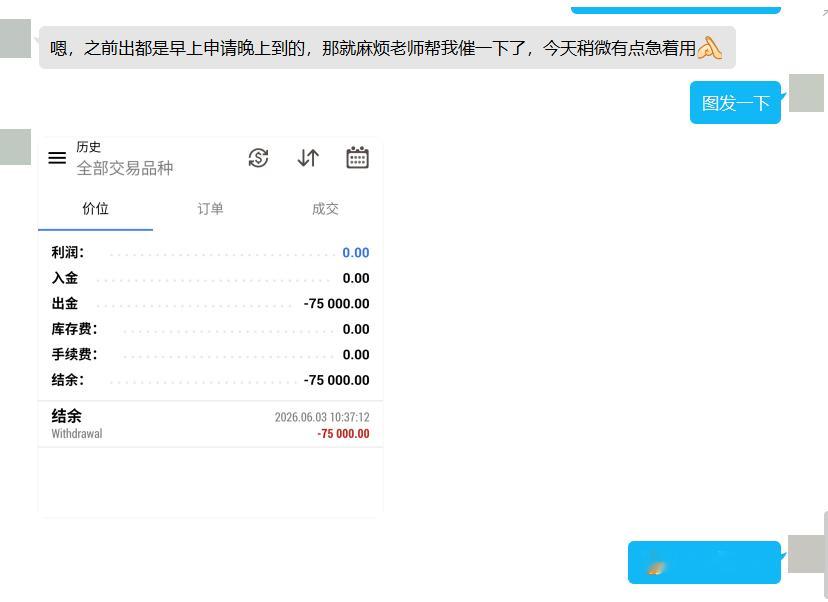The image size is (828, 602).
Task: Click the red -75 000.00 withdrawal amount
Action: (343, 434)
